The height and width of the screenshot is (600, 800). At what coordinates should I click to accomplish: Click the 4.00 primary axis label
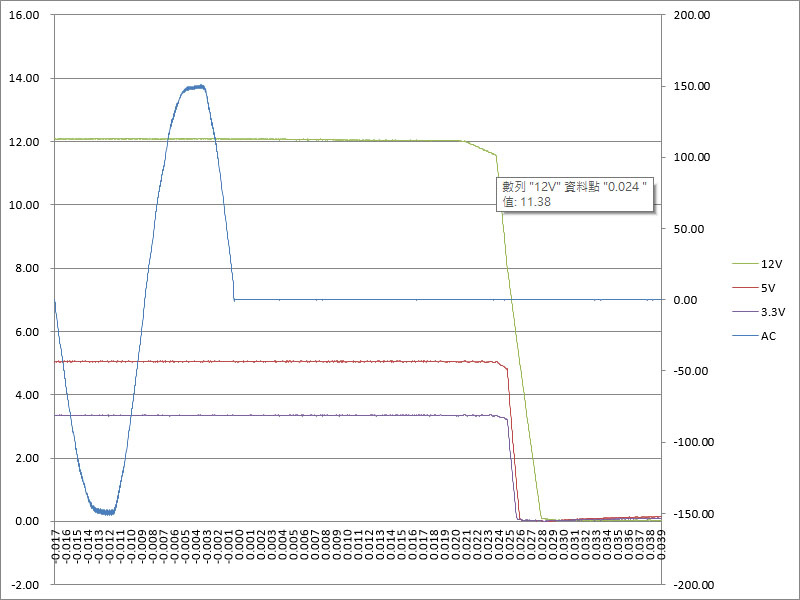tap(27, 394)
